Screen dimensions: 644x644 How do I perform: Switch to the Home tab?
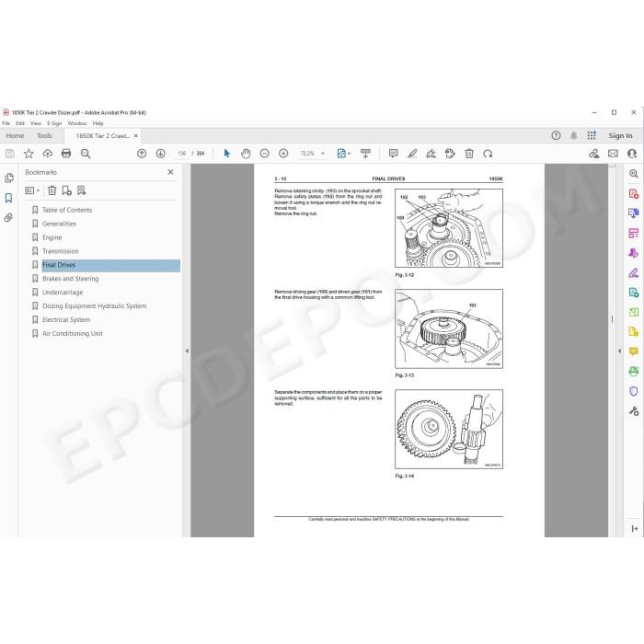click(16, 135)
